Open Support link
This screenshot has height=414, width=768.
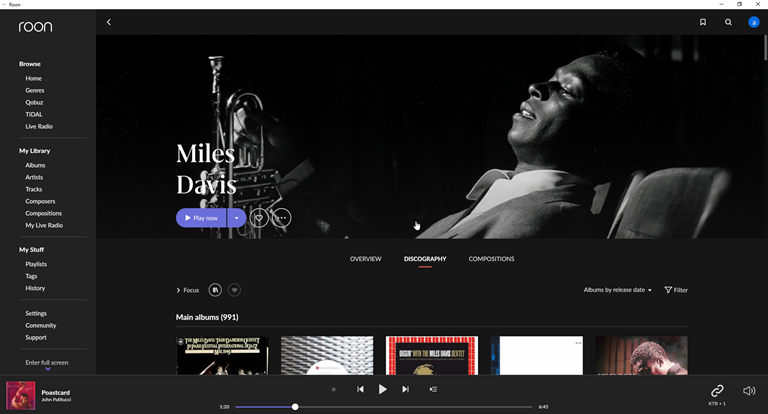[36, 338]
